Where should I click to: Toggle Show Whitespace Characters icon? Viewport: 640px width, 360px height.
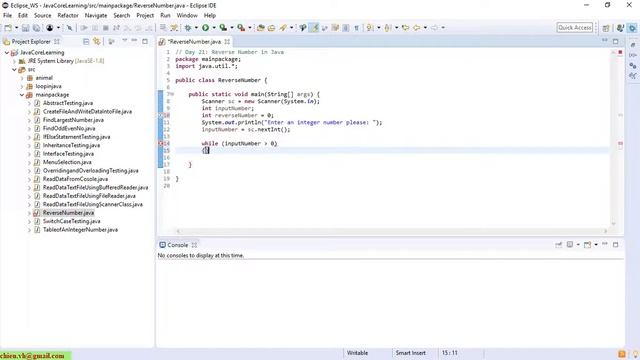pyautogui.click(x=356, y=28)
